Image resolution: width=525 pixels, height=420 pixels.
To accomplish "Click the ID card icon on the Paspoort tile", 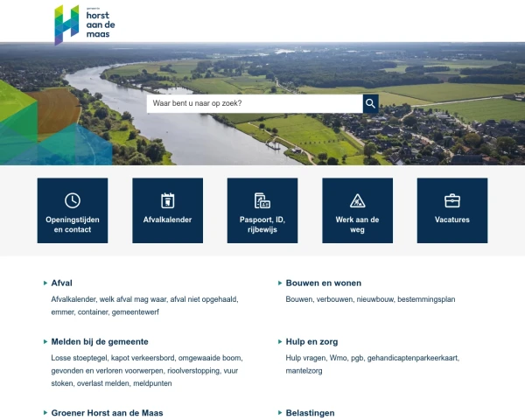I will point(262,200).
